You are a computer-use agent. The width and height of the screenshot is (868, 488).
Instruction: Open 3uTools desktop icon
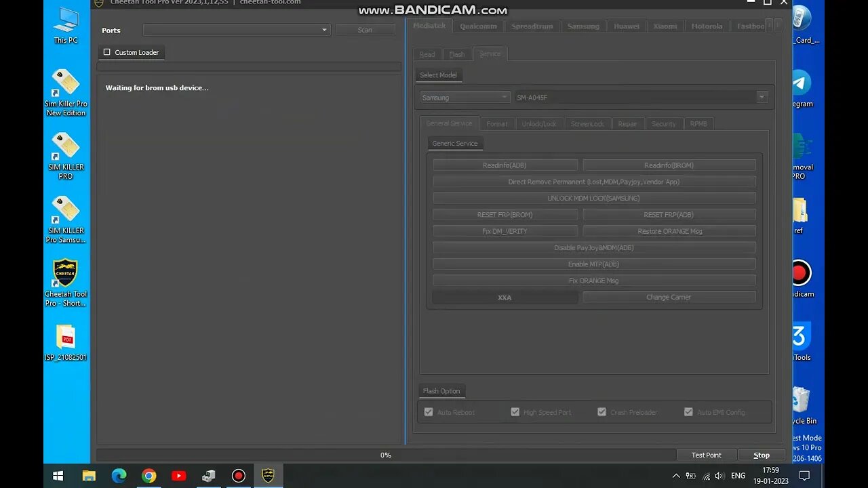pyautogui.click(x=802, y=342)
